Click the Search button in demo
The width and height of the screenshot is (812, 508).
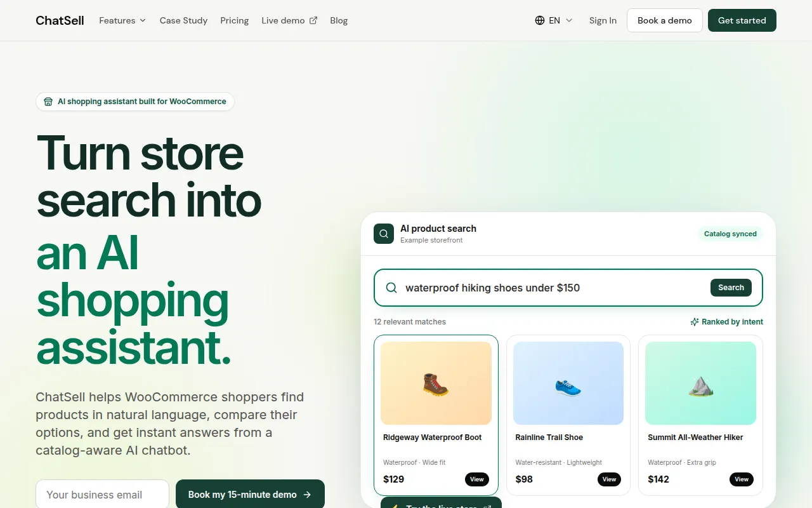tap(731, 288)
